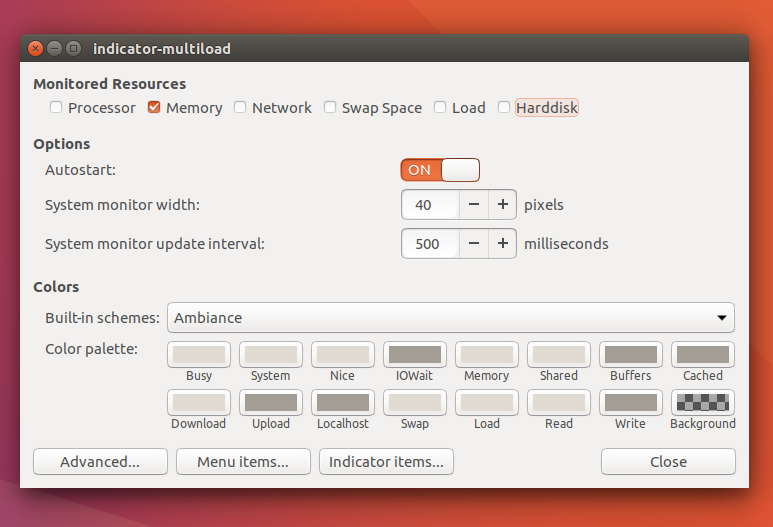Screen dimensions: 773x527
Task: Increase system monitor width with plus
Action: point(502,205)
